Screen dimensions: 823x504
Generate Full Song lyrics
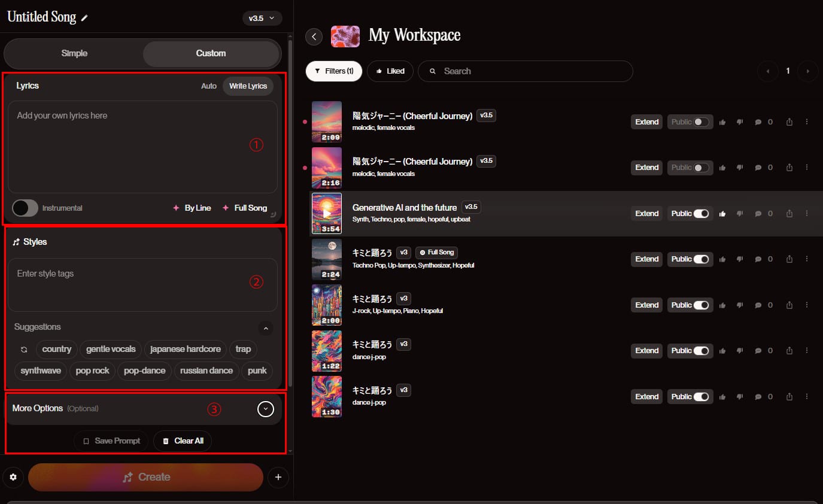(x=245, y=208)
